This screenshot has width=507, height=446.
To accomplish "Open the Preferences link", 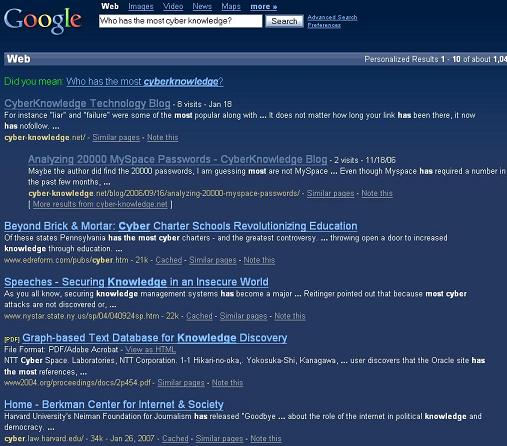I will tap(324, 25).
